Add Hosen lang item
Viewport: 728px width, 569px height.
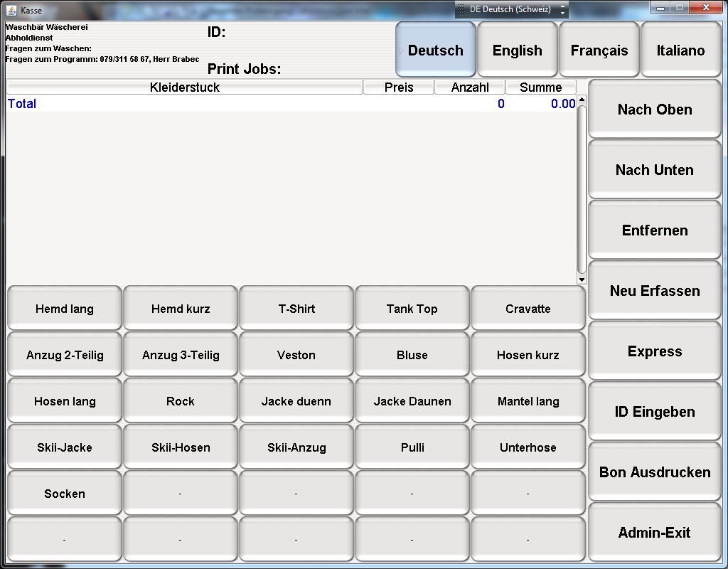pos(65,401)
